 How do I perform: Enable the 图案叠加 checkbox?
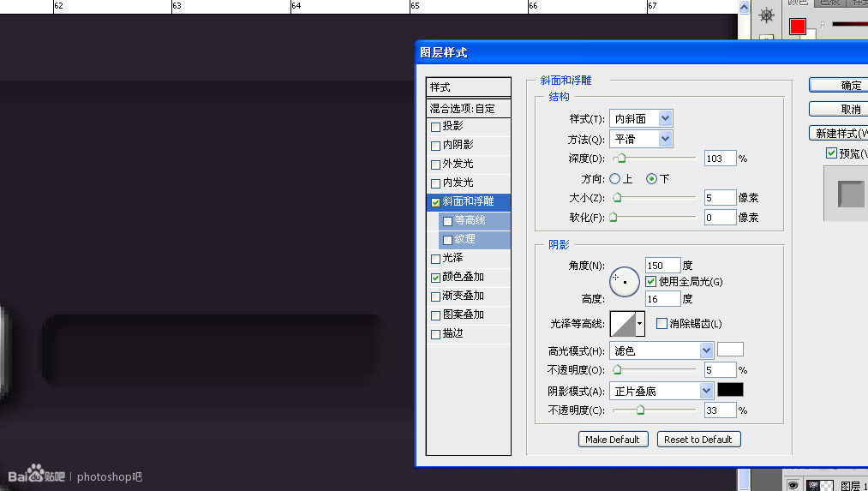(435, 315)
